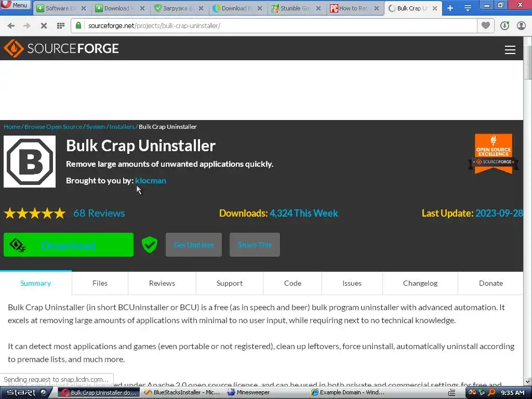This screenshot has width=532, height=399.
Task: Close the Bulk Crap tab
Action: 435,8
